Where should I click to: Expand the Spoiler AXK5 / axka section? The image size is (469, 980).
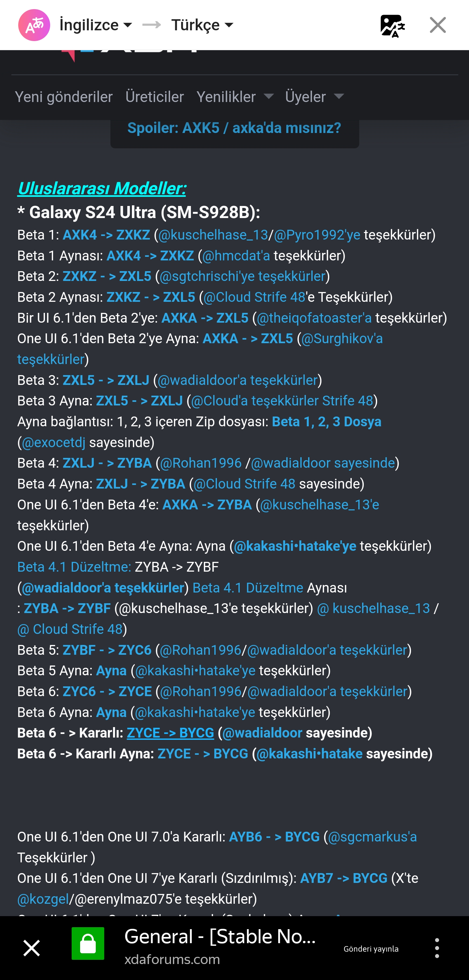pos(234,128)
